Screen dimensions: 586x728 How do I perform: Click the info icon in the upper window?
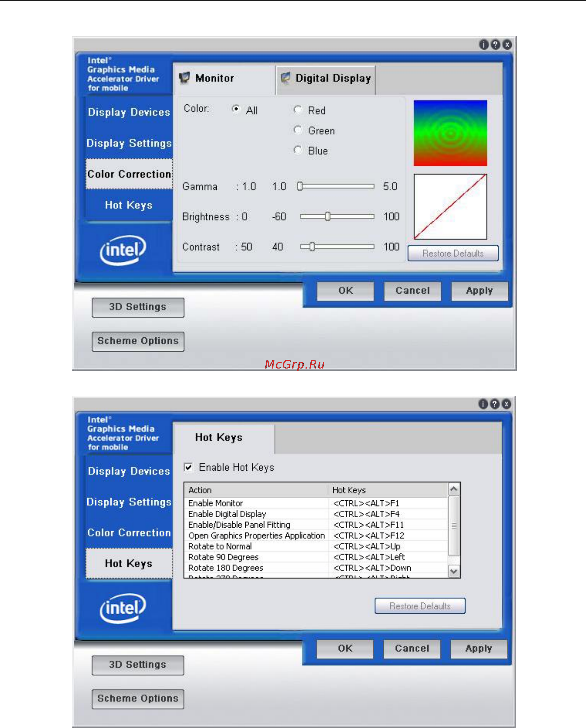[483, 44]
